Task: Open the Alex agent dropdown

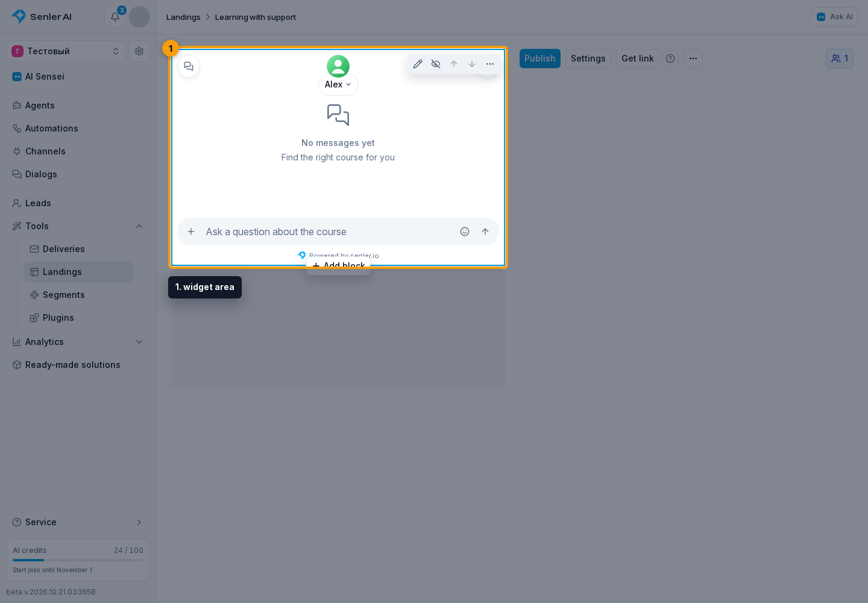Action: click(x=338, y=84)
